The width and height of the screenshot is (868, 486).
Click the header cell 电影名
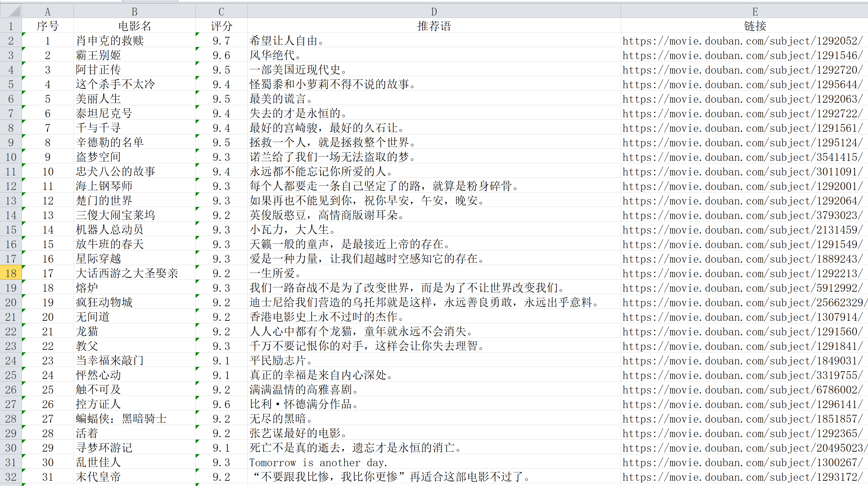pos(134,26)
